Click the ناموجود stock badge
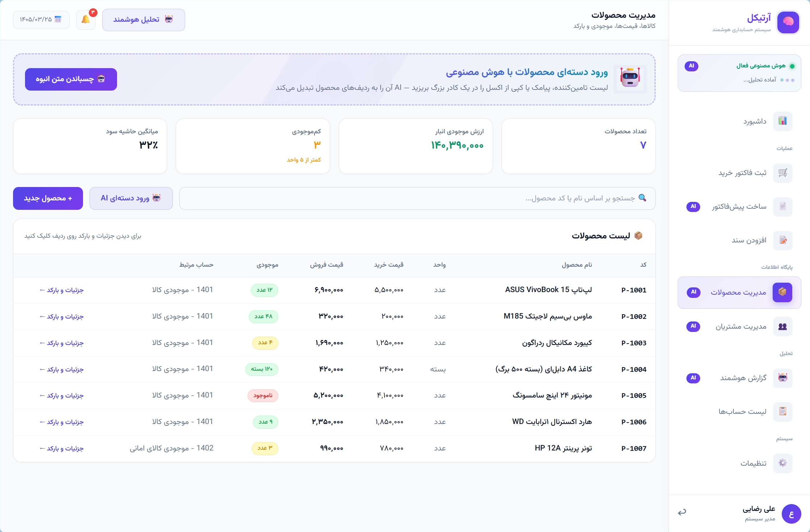This screenshot has height=532, width=810. (263, 395)
